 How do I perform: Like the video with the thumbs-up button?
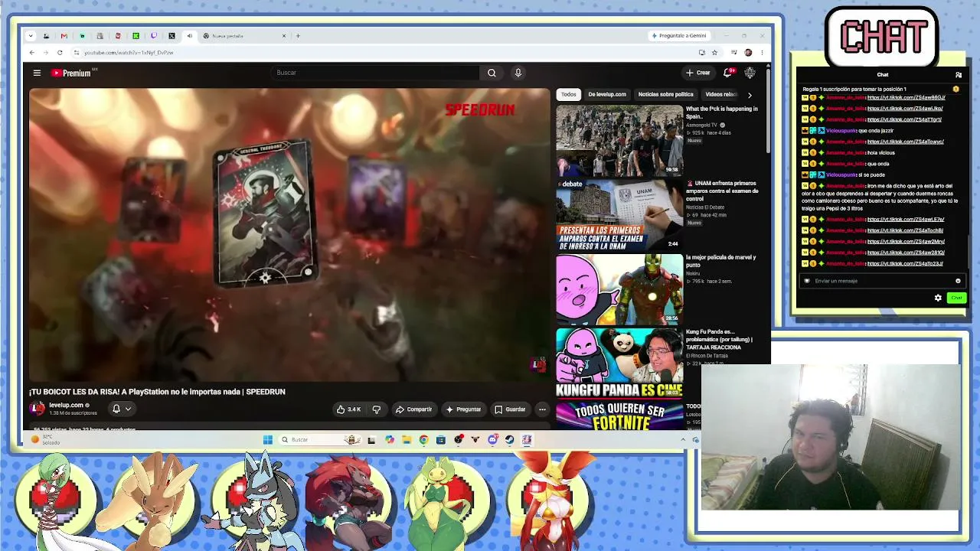click(x=348, y=409)
